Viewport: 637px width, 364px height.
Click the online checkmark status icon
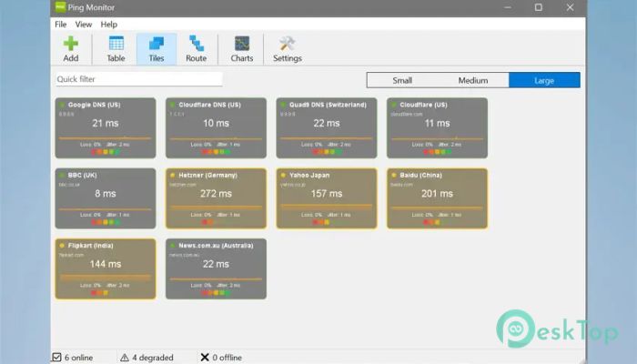coord(56,358)
